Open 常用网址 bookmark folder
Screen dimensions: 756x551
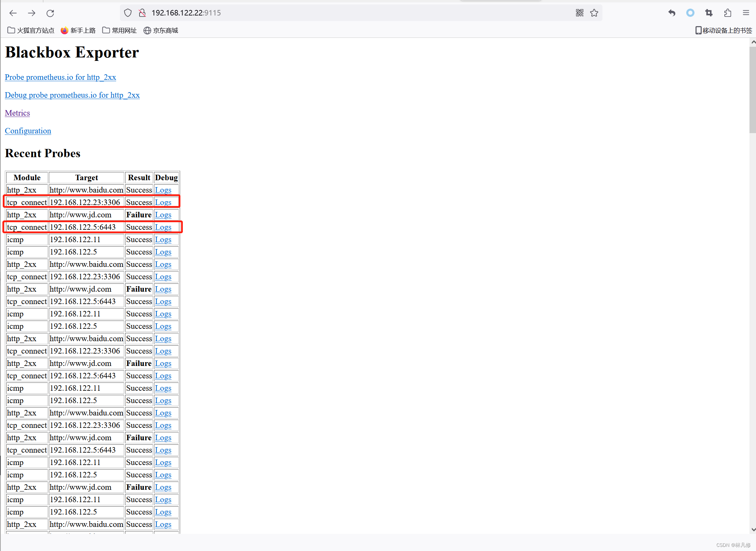(x=120, y=31)
